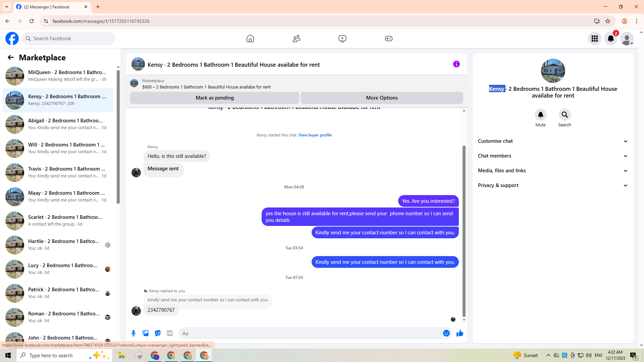Click Mark as pending button
644x362 pixels.
214,98
